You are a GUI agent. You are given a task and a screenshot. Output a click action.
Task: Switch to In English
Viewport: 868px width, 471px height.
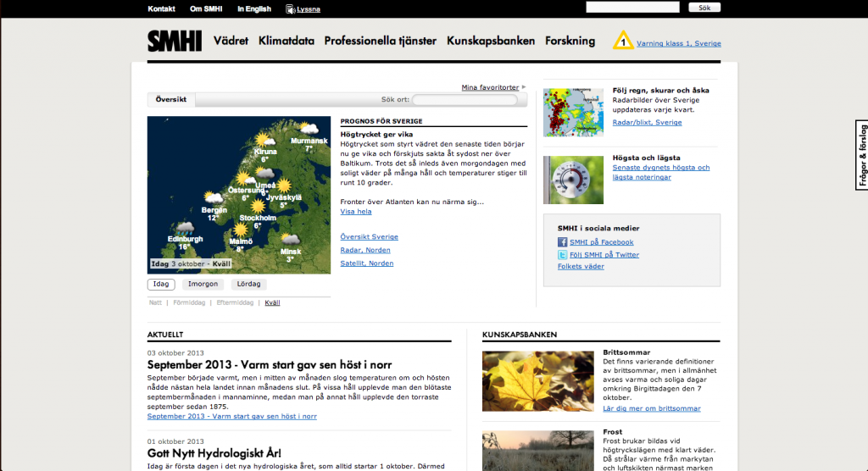254,8
